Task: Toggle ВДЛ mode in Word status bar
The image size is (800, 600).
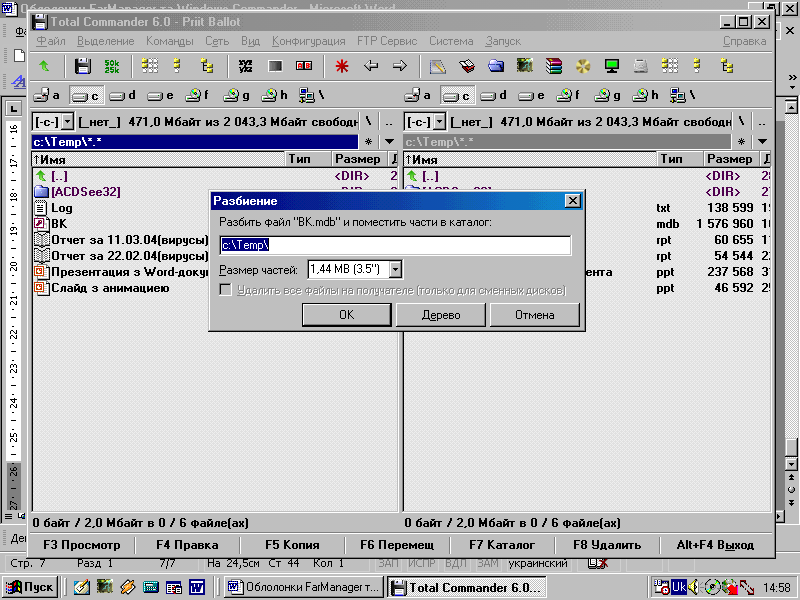Action: point(456,563)
